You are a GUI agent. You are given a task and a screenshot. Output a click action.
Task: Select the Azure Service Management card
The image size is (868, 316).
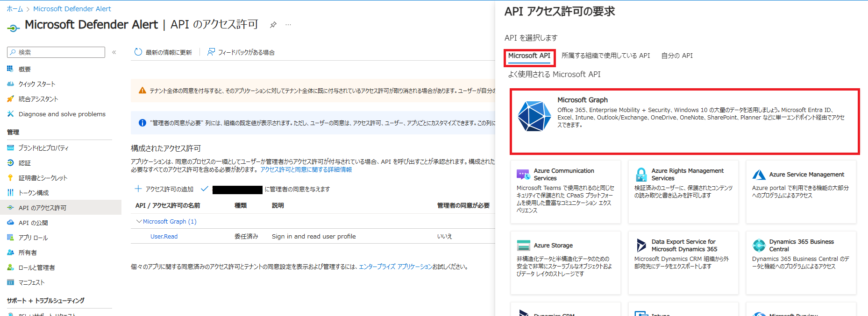[801, 192]
